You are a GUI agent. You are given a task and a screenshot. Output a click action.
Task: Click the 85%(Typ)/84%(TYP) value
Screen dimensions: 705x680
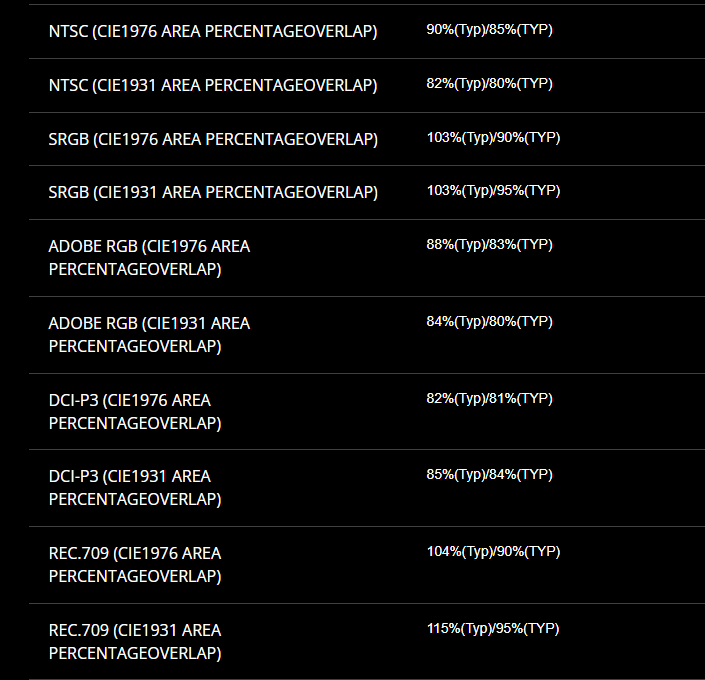(x=489, y=474)
